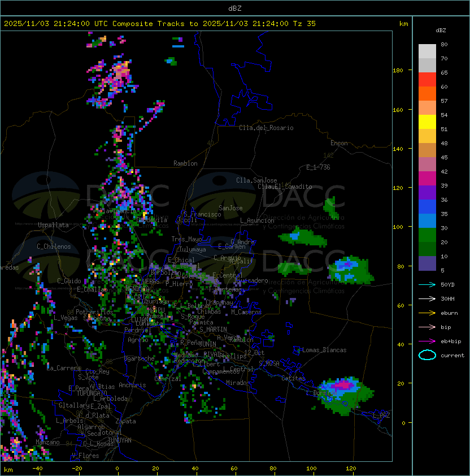This screenshot has height=476, width=470.
Task: Pick the gray 65-70 dBZ swatch
Action: pos(427,65)
